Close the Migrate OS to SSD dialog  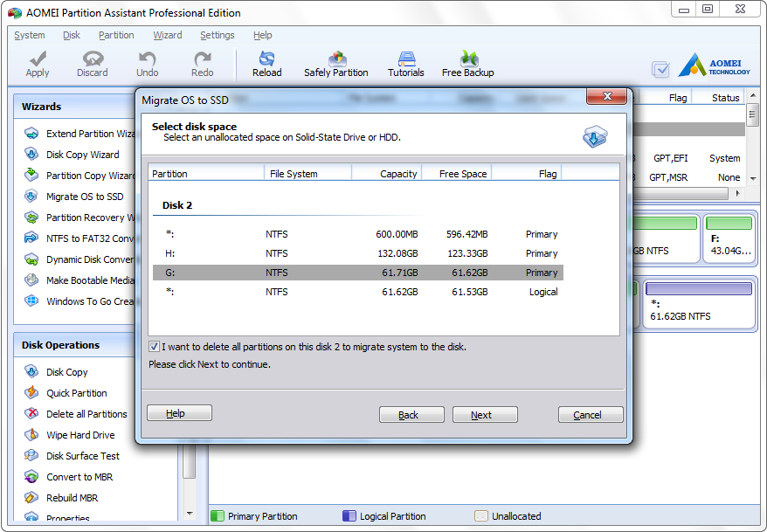(606, 96)
